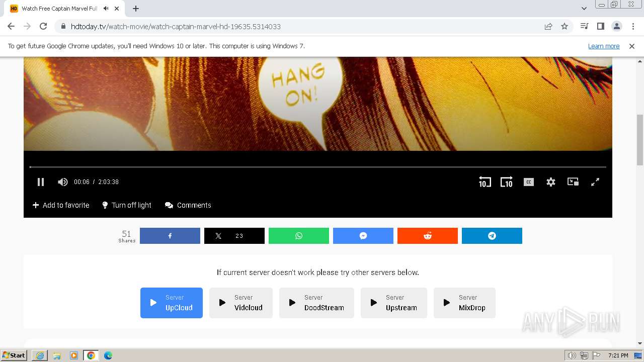The width and height of the screenshot is (644, 362).
Task: Select Chrome icon in taskbar
Action: (91, 355)
